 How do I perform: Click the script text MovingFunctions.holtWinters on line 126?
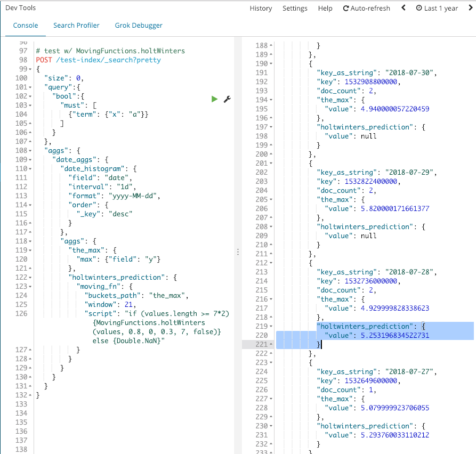(149, 322)
